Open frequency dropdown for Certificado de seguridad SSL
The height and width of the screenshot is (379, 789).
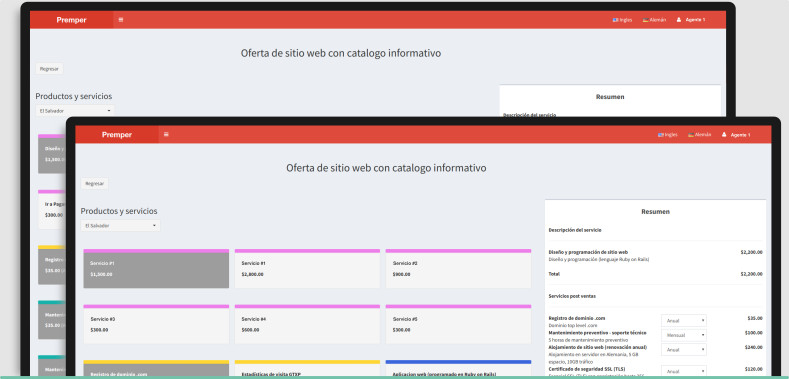(683, 371)
